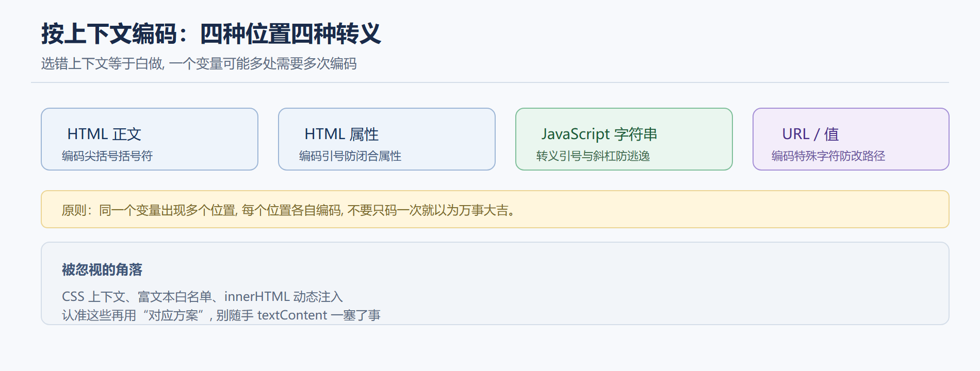Click the yellow 原则 banner text
Viewport: 980px width, 371px height.
(289, 210)
